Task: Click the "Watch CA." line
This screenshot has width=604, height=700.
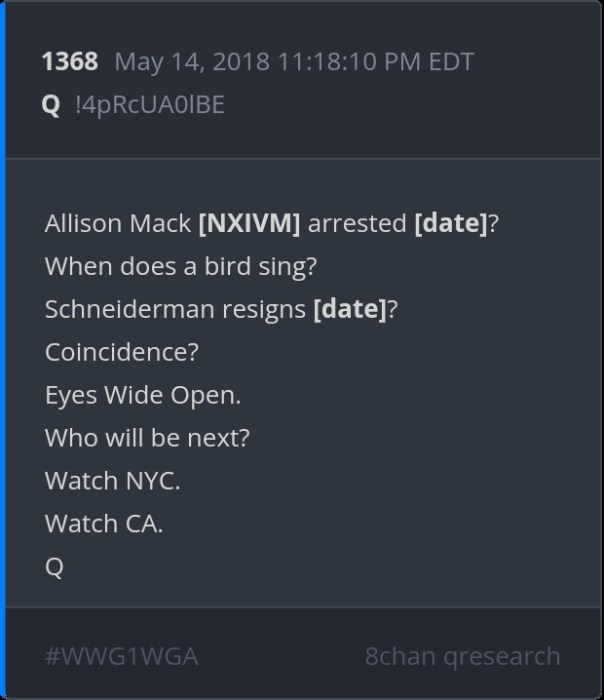Action: point(103,524)
